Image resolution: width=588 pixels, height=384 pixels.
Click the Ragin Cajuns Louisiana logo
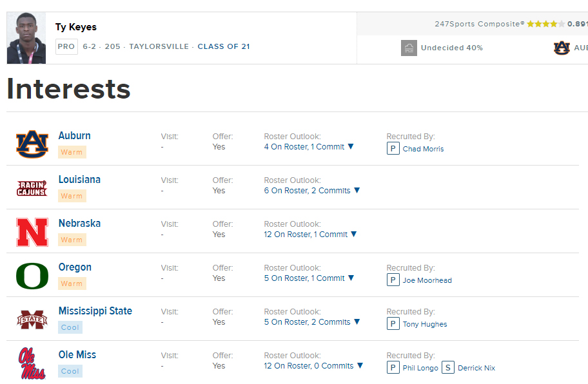(x=32, y=188)
